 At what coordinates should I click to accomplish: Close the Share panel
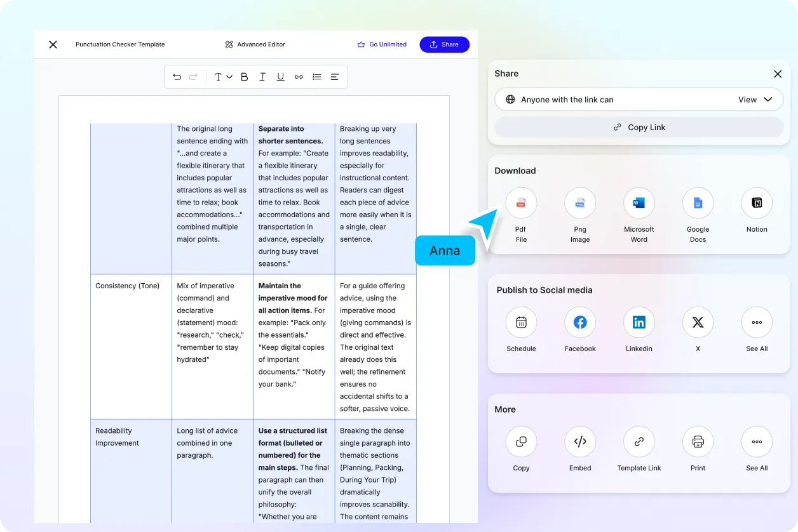click(x=778, y=74)
